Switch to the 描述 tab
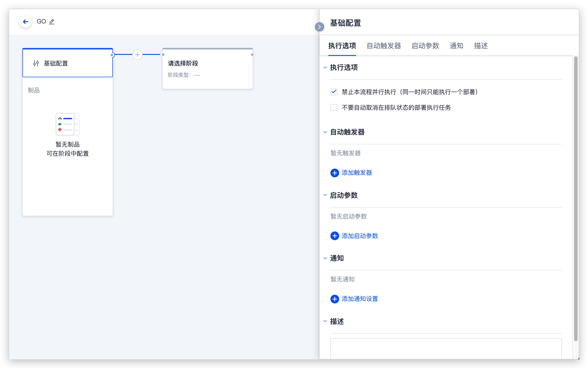This screenshot has height=368, width=588. [481, 46]
